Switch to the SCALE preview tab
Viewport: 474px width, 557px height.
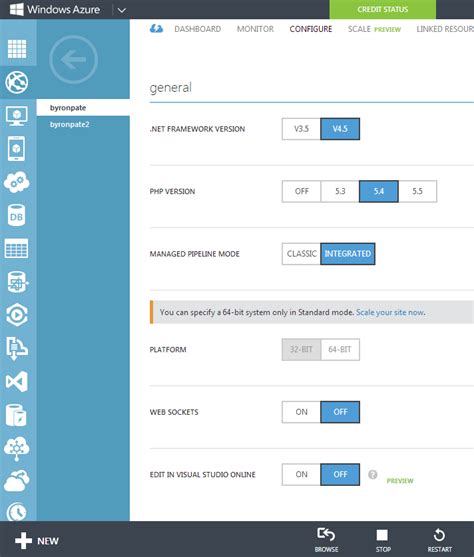[x=374, y=29]
